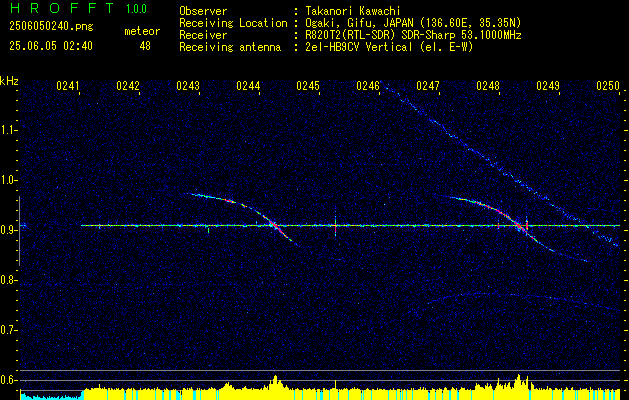Click receiver text R820T2(RTL-SDR) SDR-Sharp 53.1000MHz
Screen dimensions: 629x400
tap(413, 35)
